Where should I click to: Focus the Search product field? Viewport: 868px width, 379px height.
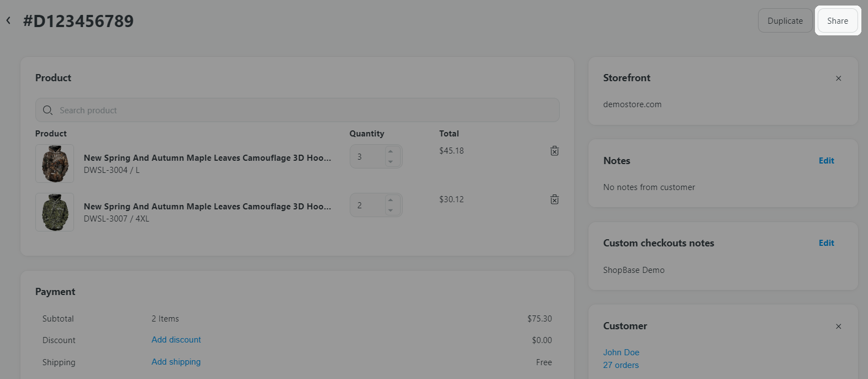coord(297,110)
